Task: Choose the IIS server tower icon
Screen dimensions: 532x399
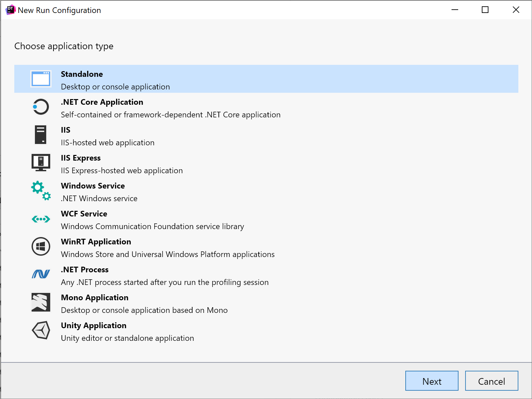Action: (41, 135)
